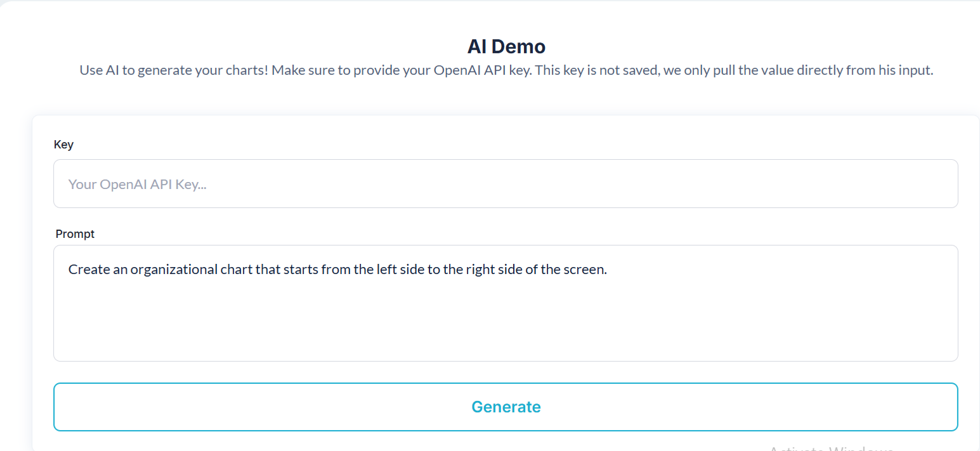This screenshot has height=451, width=980.
Task: Click the "Prompt" field label
Action: (75, 234)
